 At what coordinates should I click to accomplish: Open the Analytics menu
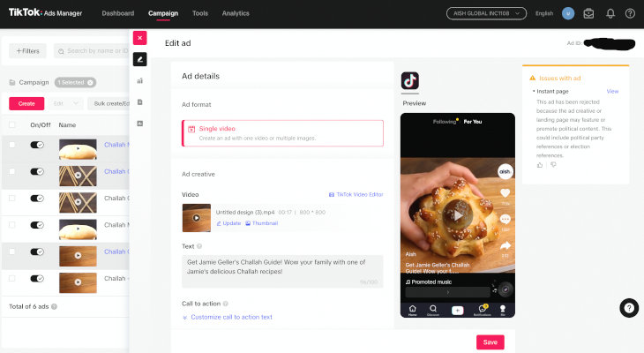[x=236, y=13]
